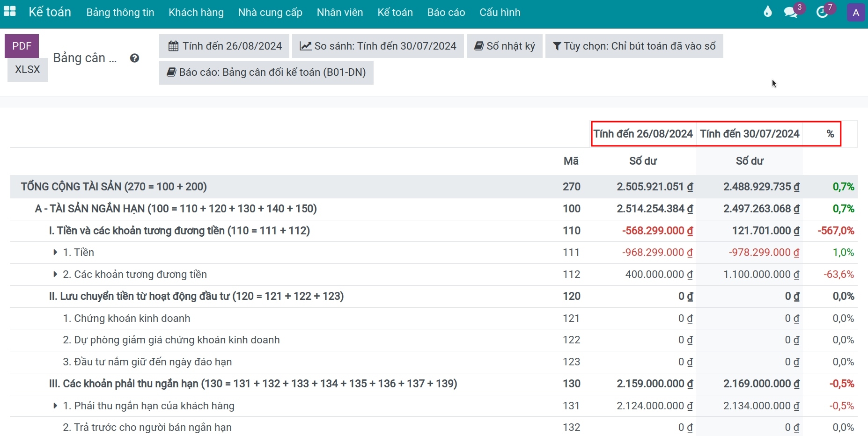Screen dimensions: 868x436
Task: Click balance 1.100.000.000 ₫ value
Action: tap(761, 275)
